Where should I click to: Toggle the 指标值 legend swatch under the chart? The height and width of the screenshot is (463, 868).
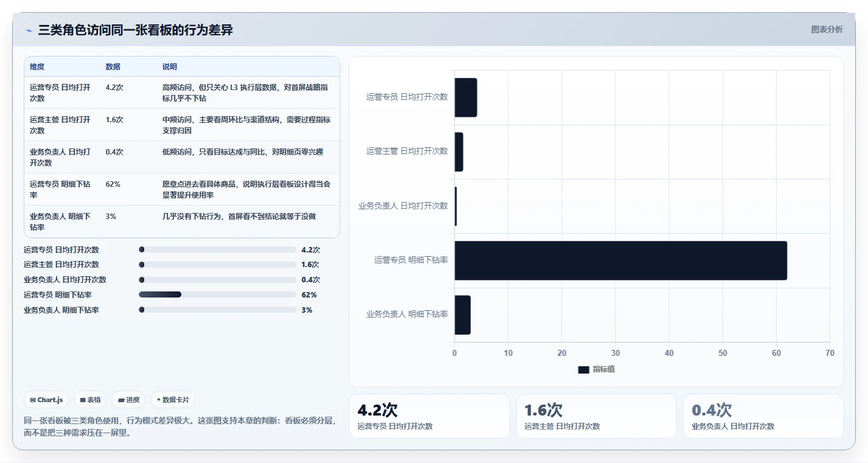583,369
